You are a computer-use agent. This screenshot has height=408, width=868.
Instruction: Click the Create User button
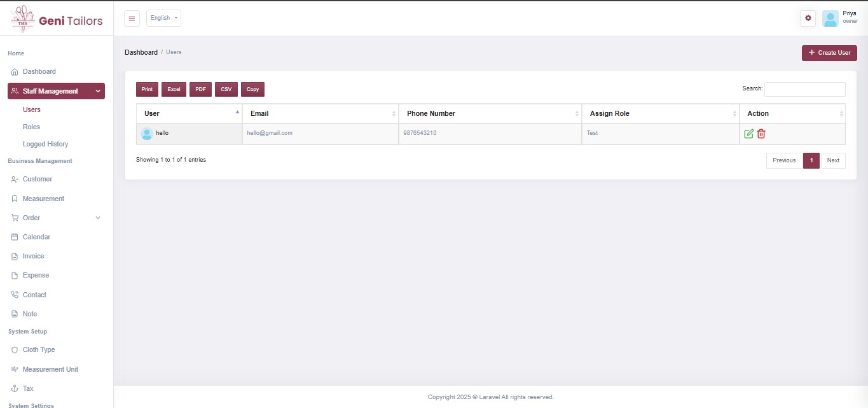(829, 53)
